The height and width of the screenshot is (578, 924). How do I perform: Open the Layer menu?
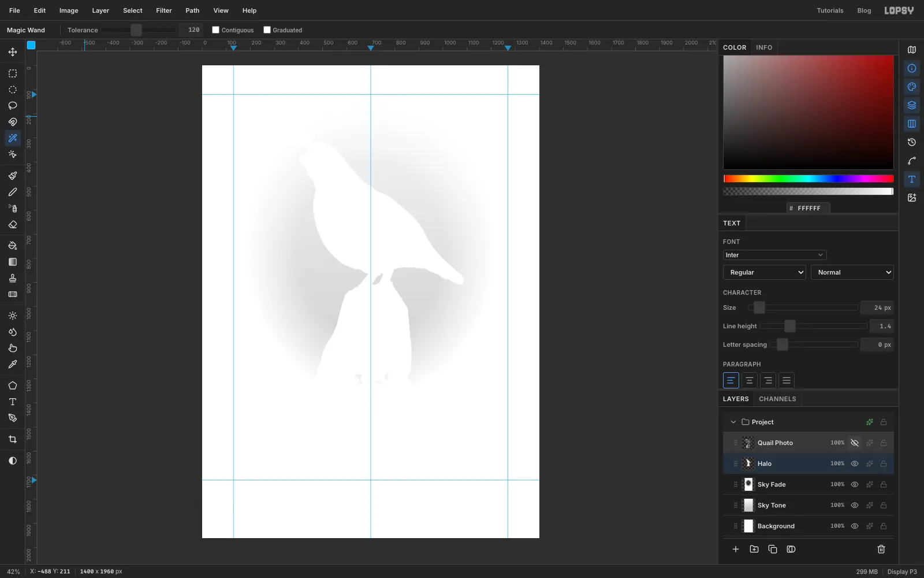coord(100,10)
